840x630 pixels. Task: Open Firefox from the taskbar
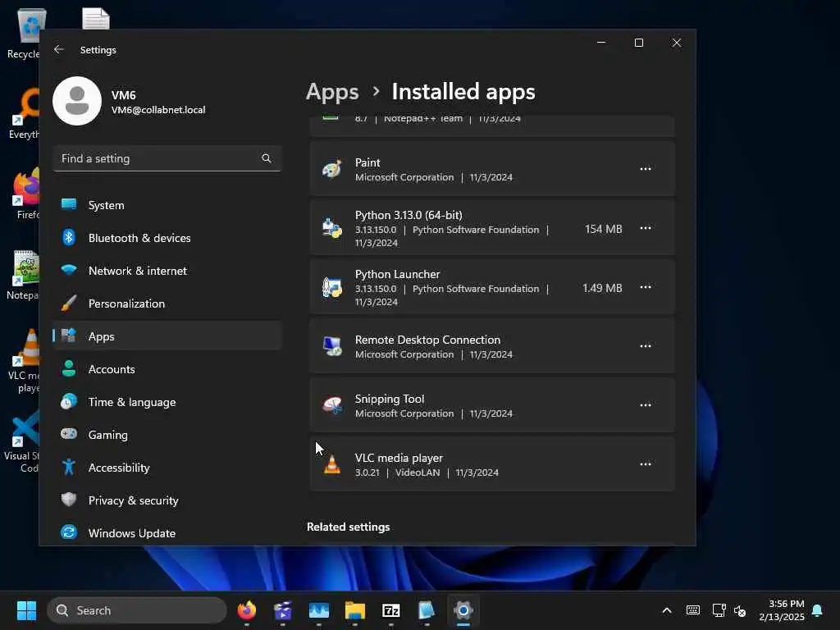[x=246, y=610]
